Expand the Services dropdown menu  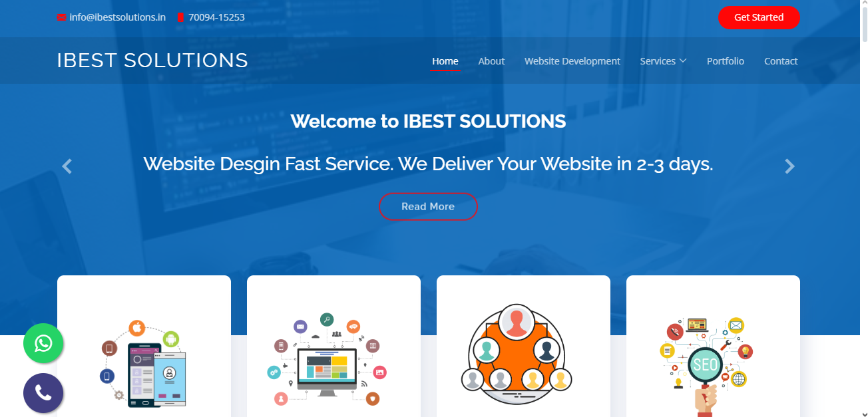click(663, 61)
